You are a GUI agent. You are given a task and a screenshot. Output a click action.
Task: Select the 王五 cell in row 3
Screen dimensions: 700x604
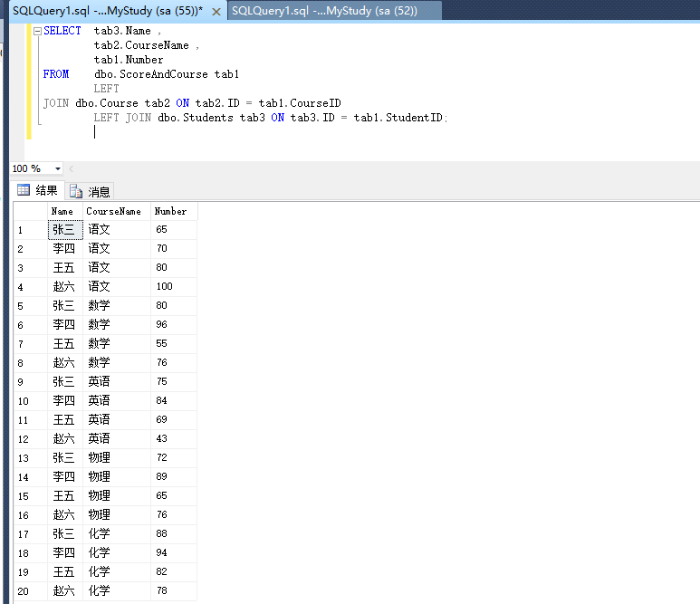65,268
